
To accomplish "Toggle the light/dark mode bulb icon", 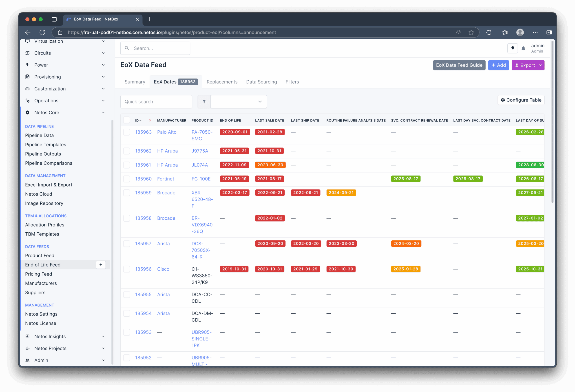I will [x=512, y=48].
